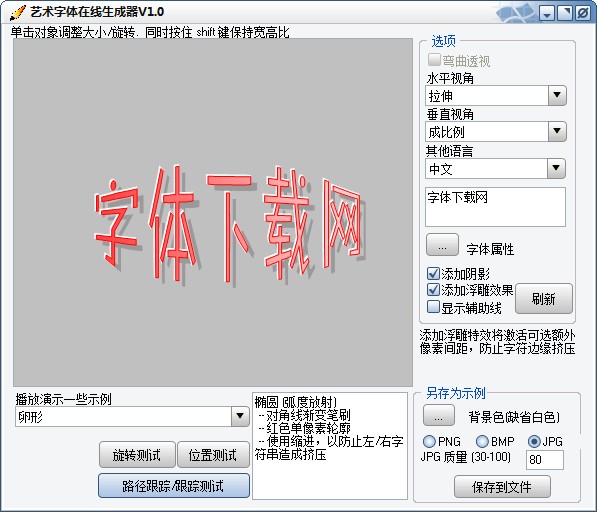Select the PNG radio button

point(429,442)
